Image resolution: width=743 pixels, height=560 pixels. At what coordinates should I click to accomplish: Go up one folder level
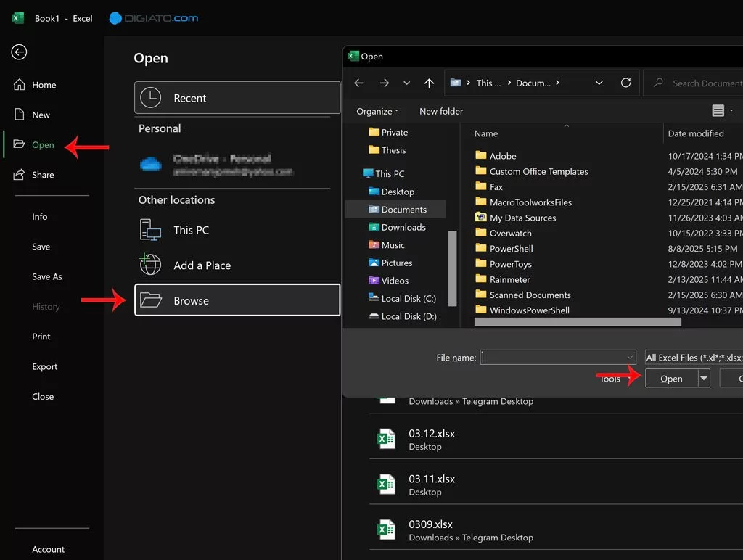coord(430,83)
